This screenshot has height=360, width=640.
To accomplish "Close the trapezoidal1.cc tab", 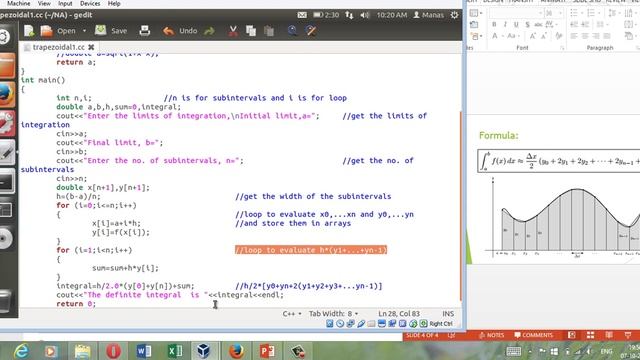I will tap(91, 47).
